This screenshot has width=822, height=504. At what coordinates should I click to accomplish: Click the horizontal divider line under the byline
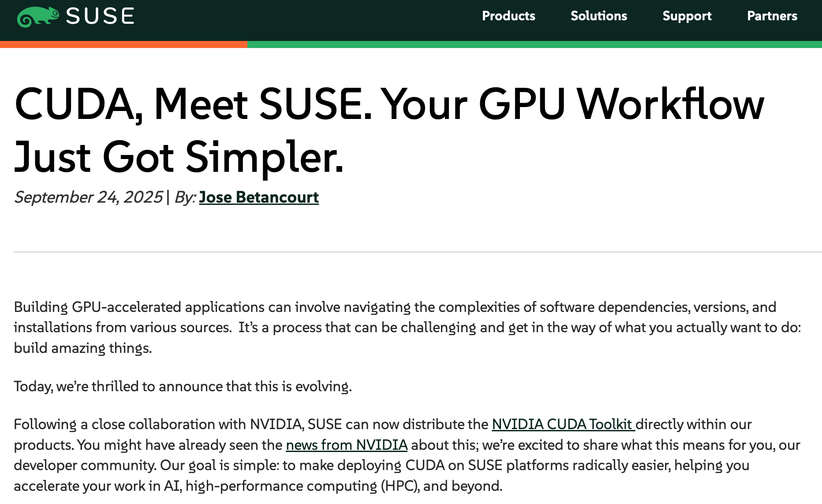410,252
